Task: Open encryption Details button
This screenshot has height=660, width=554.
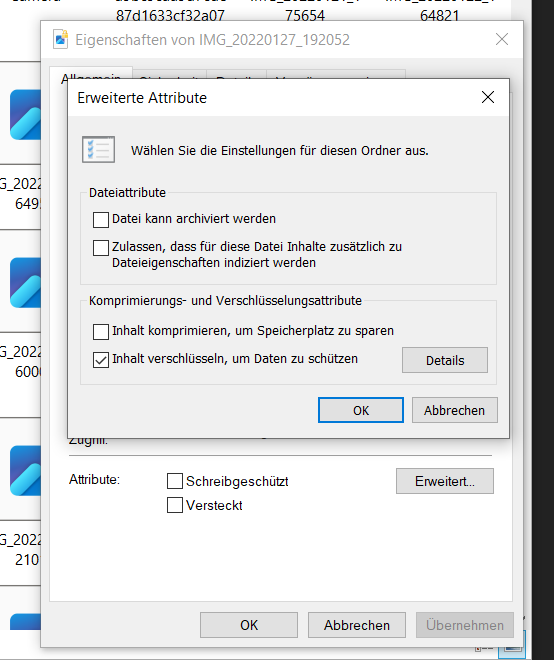Action: [445, 360]
